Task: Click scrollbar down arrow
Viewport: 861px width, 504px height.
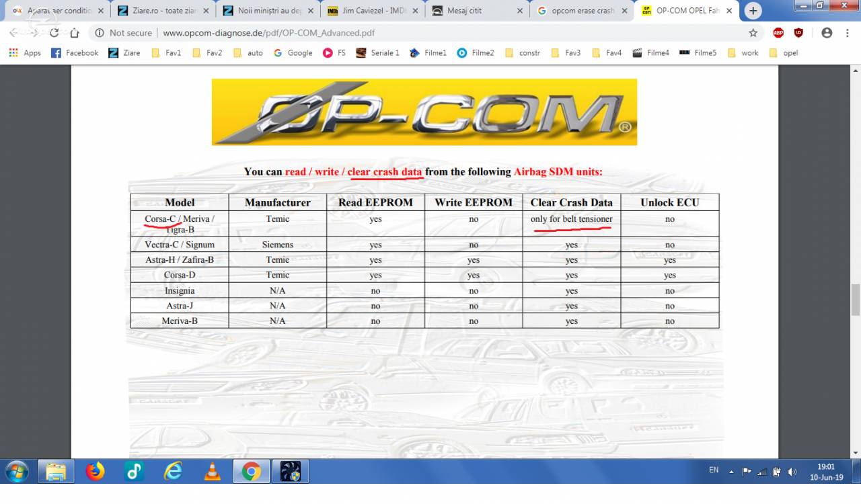Action: click(856, 453)
